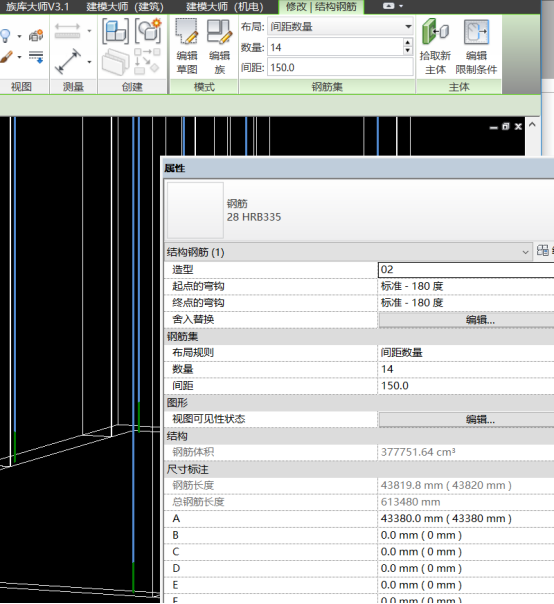Click 编辑族 edit family tool
This screenshot has height=604, width=554.
[220, 47]
